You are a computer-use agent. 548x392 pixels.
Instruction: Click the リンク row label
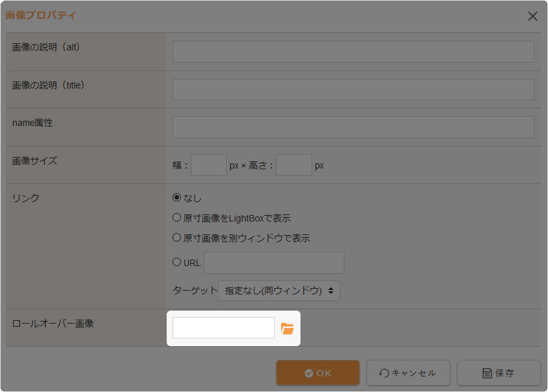pyautogui.click(x=25, y=198)
